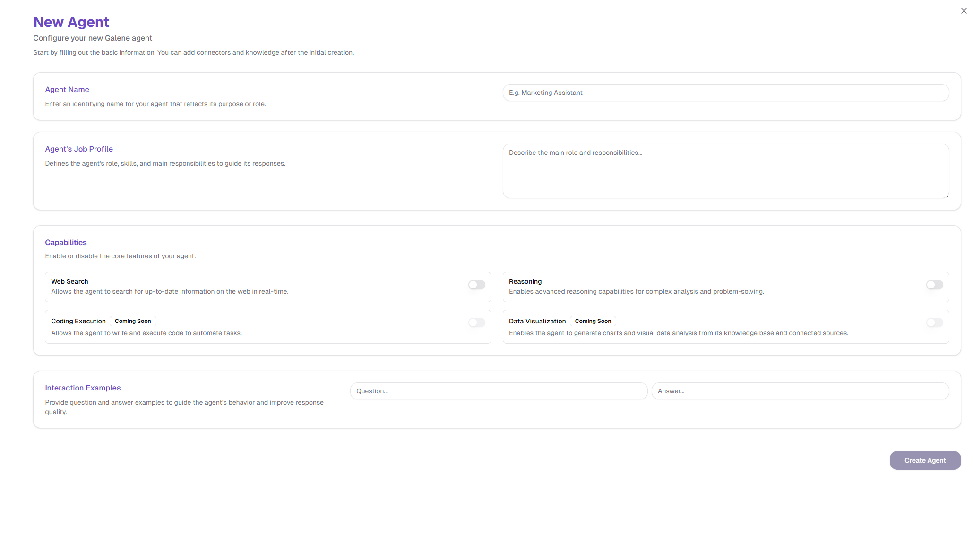The width and height of the screenshot is (973, 560).
Task: Enable the Reasoning capability toggle
Action: point(934,285)
